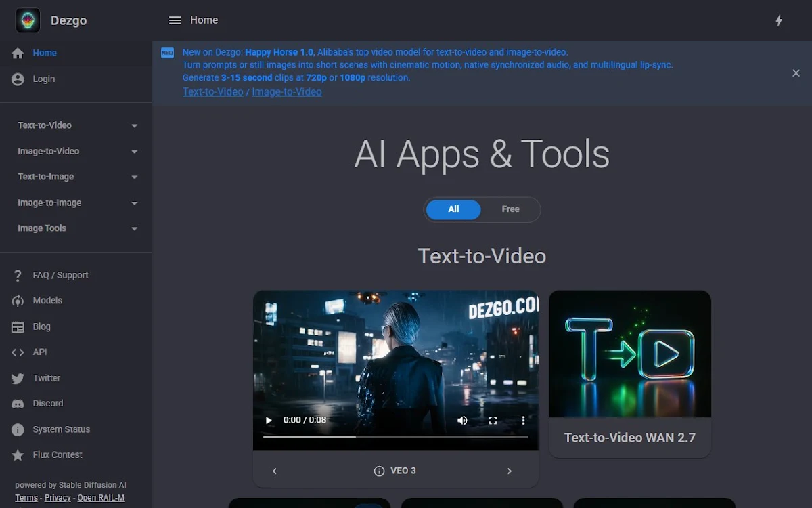This screenshot has height=508, width=812.
Task: Open the Open RAIL-M license link
Action: pos(101,497)
